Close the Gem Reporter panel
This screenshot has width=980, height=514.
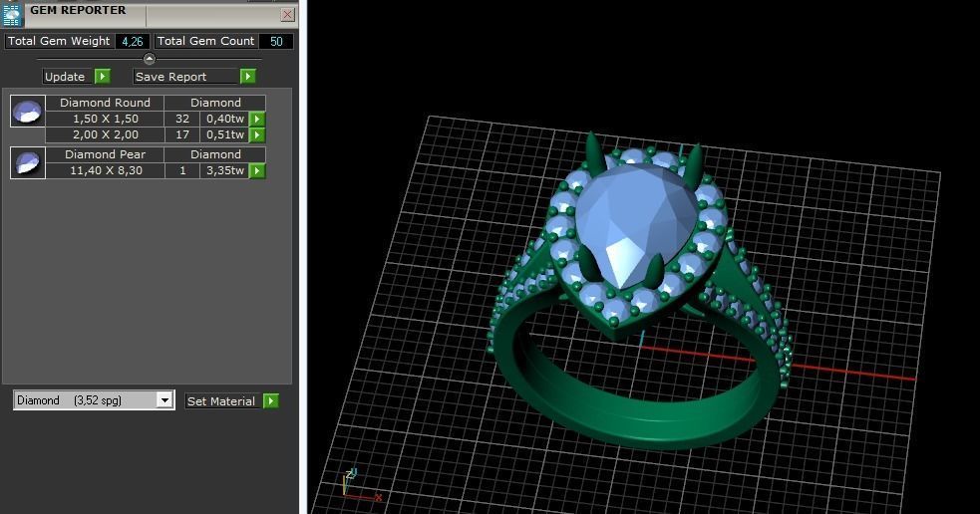[x=287, y=14]
